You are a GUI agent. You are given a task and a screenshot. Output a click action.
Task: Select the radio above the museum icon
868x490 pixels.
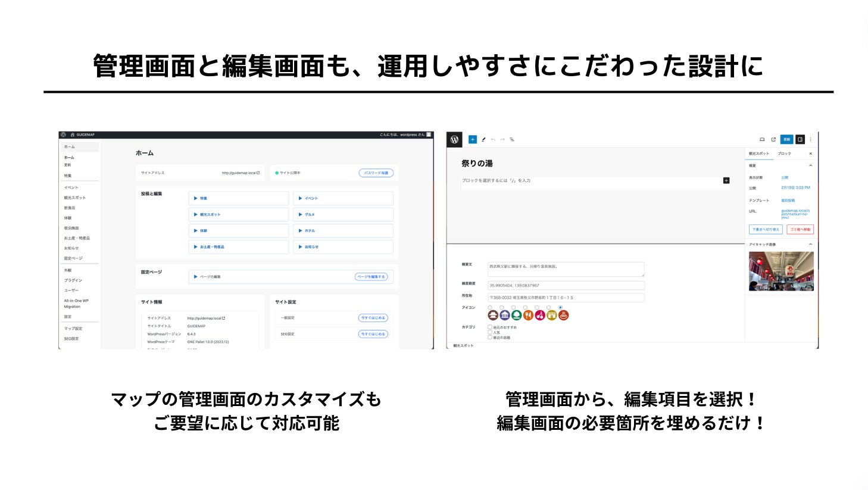(x=502, y=307)
